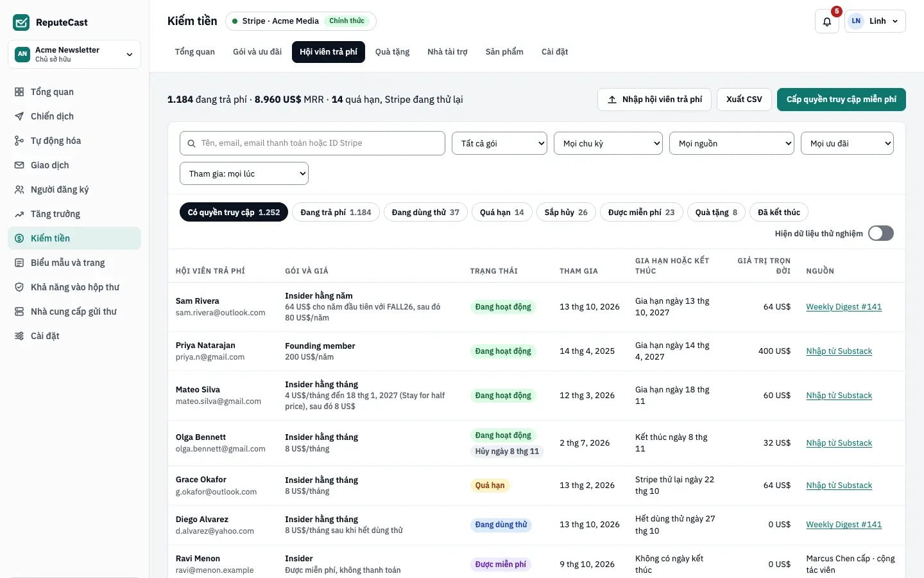Click the Giao dịch envelope icon
The height and width of the screenshot is (578, 924).
coord(19,165)
